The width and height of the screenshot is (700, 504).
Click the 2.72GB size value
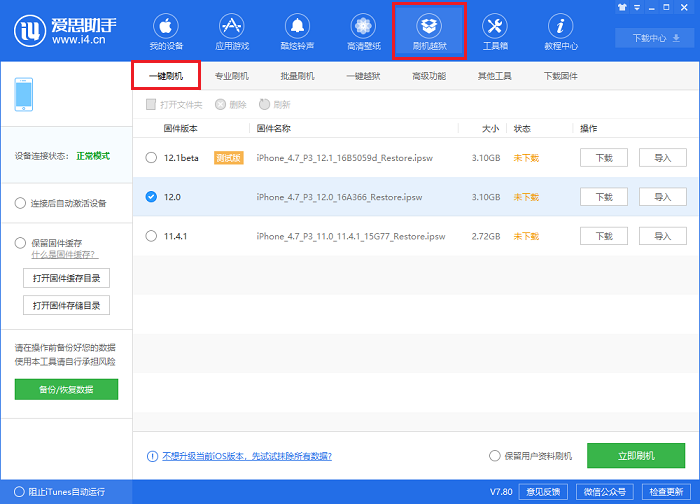pyautogui.click(x=486, y=236)
